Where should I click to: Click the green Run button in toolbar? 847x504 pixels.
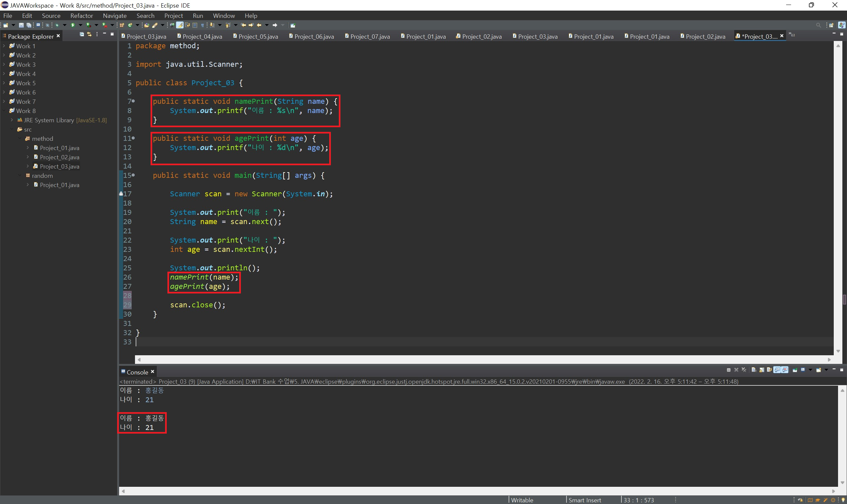pos(73,25)
